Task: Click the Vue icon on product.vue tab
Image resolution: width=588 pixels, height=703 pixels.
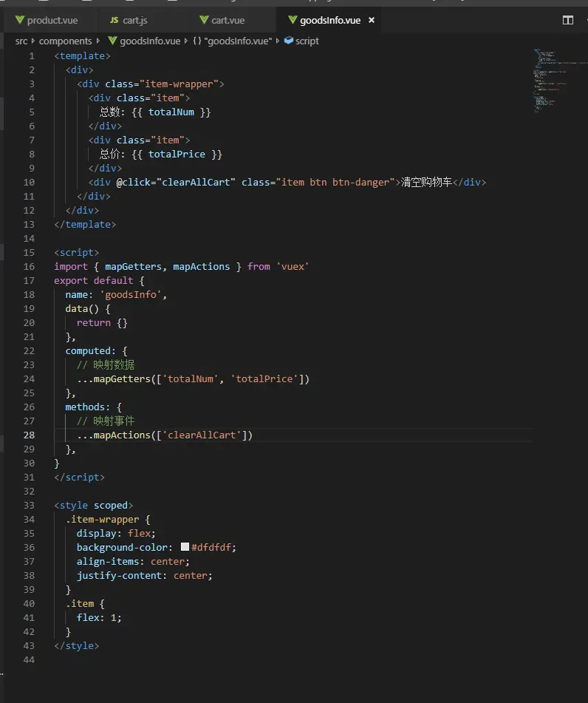Action: click(20, 20)
